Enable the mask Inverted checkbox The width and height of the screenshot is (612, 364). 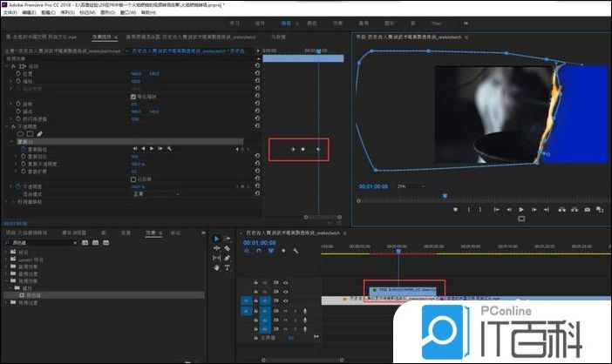(x=133, y=178)
